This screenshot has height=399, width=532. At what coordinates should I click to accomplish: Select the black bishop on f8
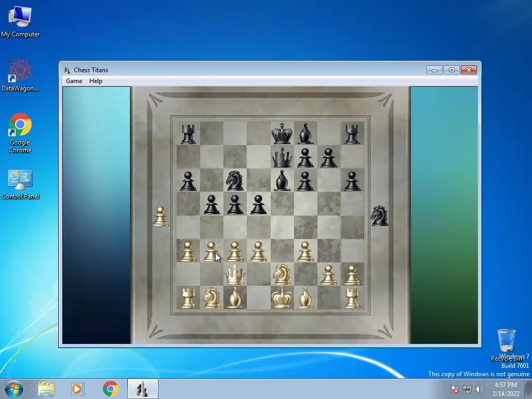[305, 134]
